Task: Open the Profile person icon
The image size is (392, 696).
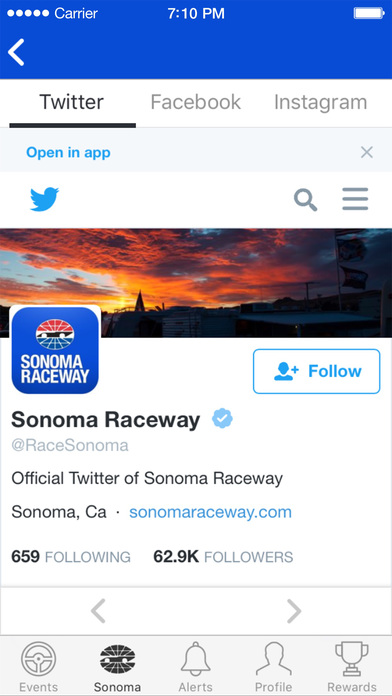Action: click(x=273, y=666)
